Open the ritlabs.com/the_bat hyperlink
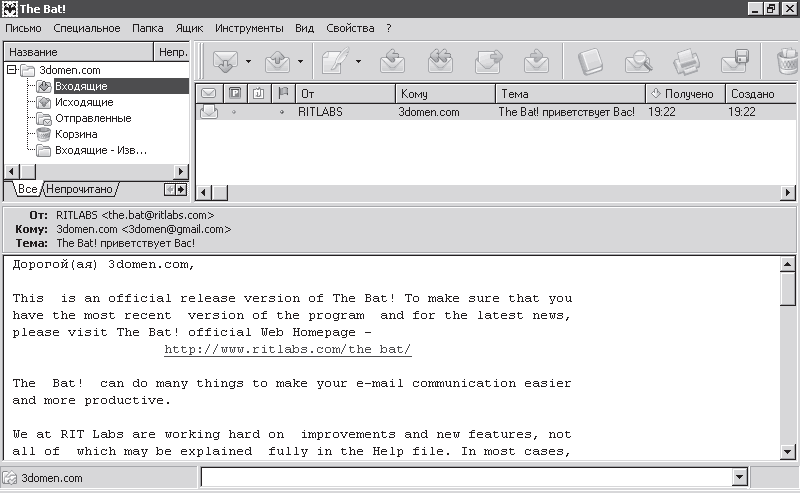This screenshot has width=800, height=493. tap(288, 350)
